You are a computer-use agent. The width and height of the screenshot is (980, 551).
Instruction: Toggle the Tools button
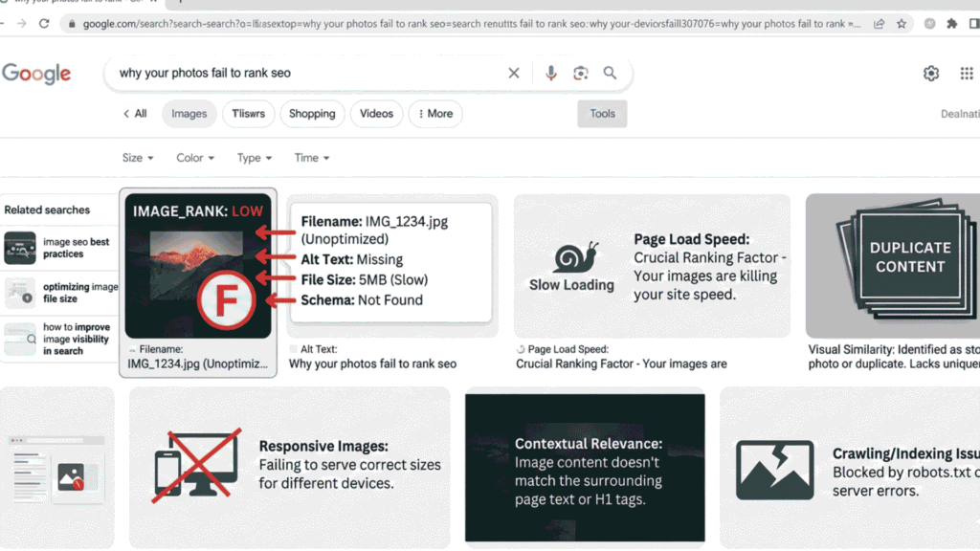click(603, 114)
